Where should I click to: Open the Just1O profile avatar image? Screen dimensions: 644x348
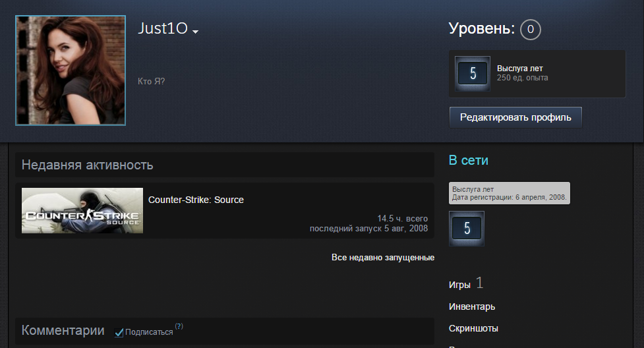tap(71, 71)
